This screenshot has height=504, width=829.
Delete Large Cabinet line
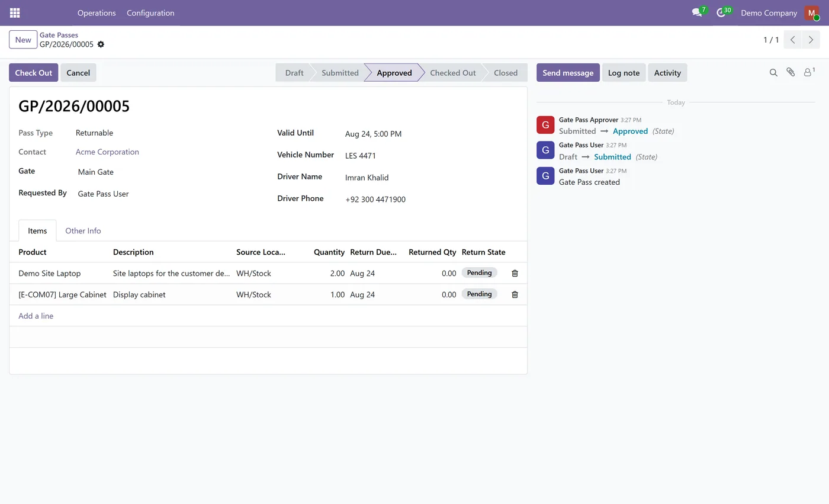(515, 294)
